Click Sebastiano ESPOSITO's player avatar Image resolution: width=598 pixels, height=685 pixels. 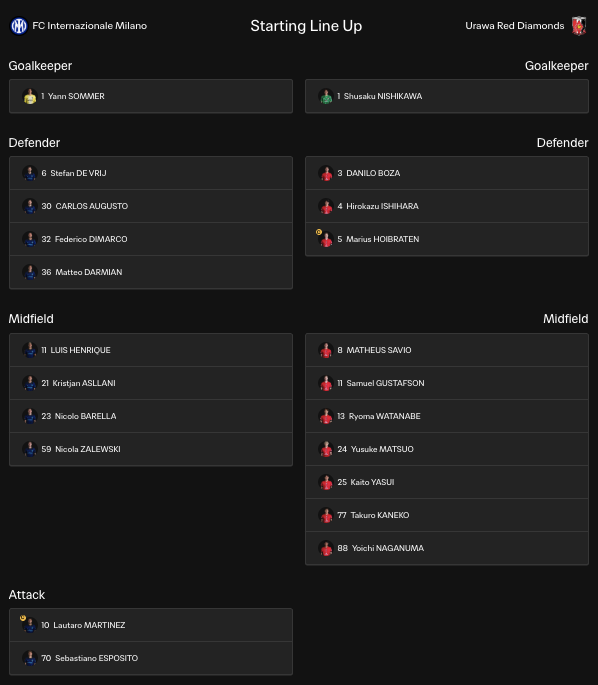(30, 658)
